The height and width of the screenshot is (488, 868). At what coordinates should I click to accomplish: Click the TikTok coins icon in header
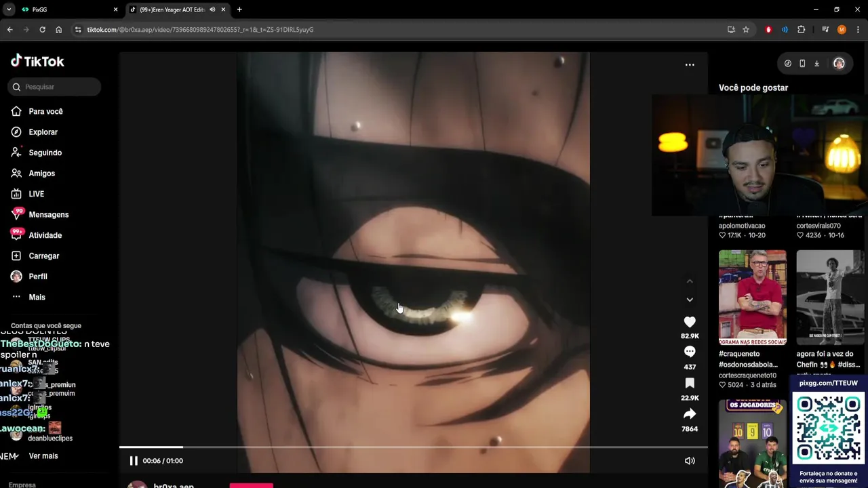[787, 64]
